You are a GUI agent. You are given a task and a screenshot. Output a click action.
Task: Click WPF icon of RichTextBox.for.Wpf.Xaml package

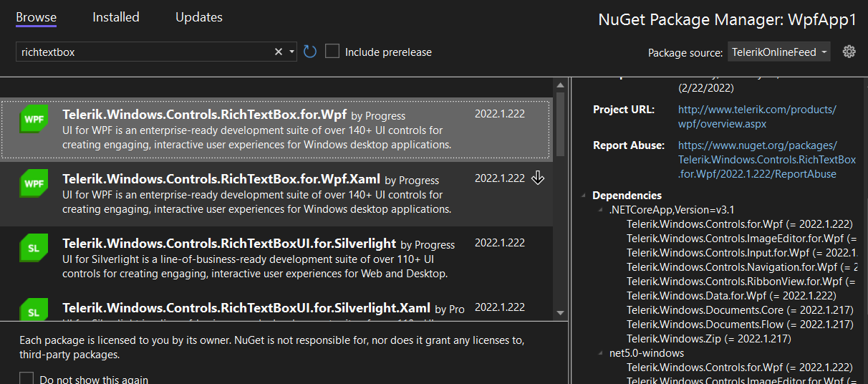pyautogui.click(x=34, y=183)
